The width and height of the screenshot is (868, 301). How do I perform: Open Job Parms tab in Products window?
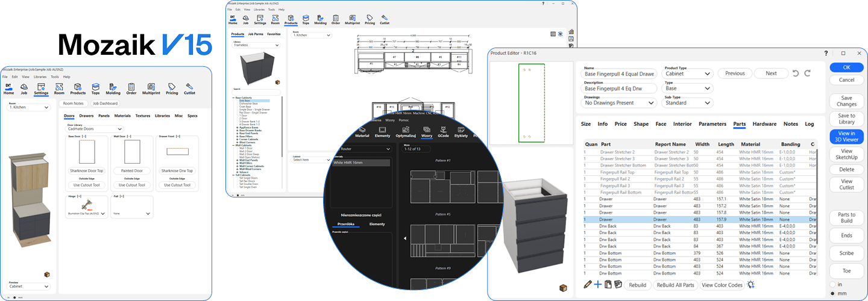point(256,34)
